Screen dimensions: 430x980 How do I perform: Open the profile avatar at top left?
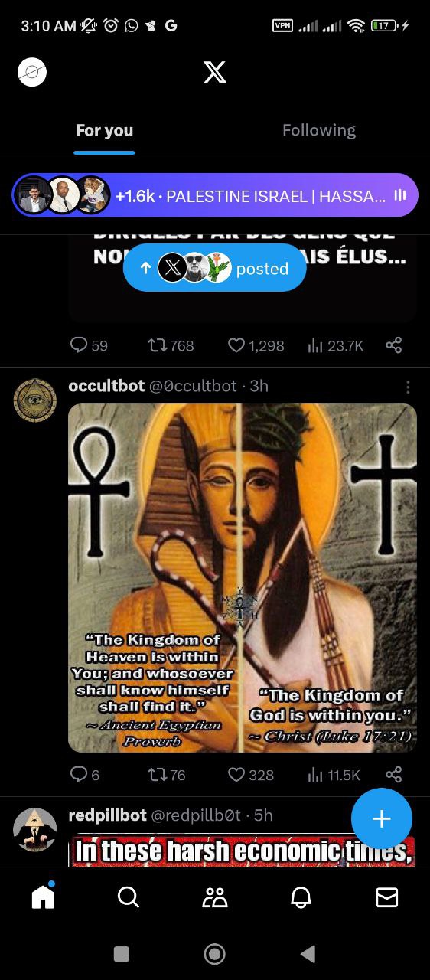click(x=32, y=72)
